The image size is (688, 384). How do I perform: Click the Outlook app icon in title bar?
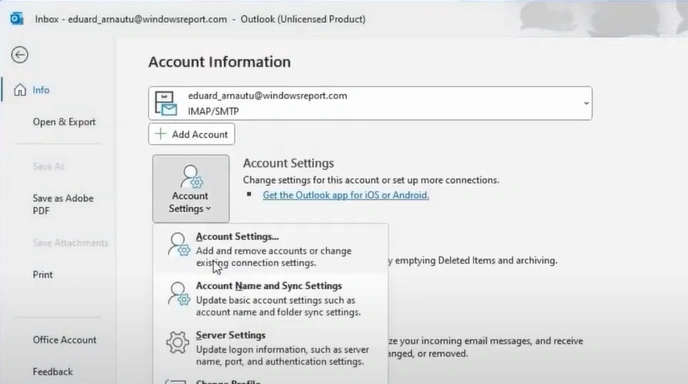[x=17, y=19]
